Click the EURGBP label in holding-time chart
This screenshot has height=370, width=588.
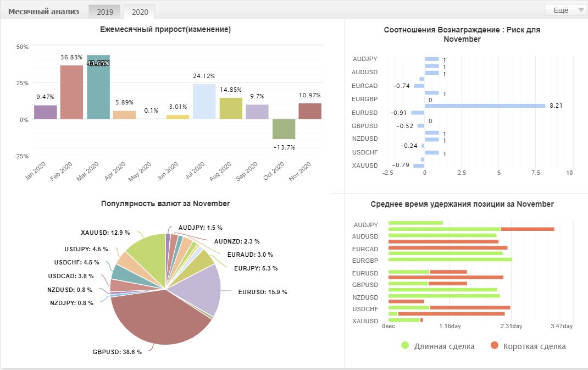click(365, 261)
